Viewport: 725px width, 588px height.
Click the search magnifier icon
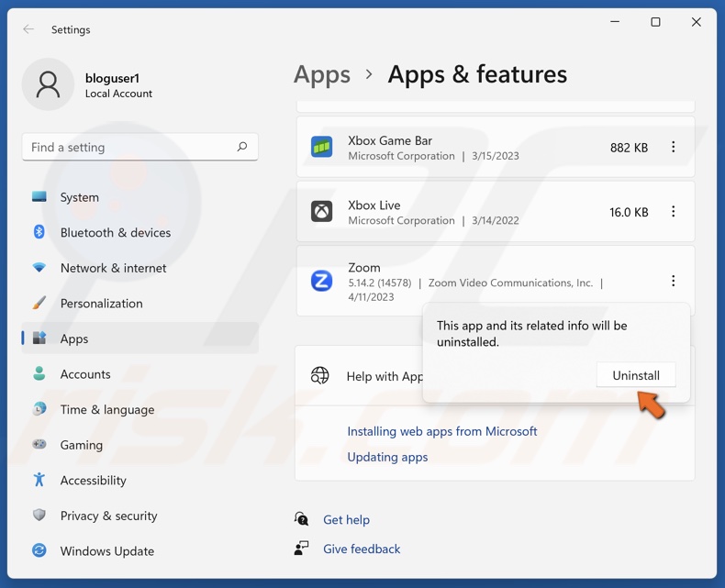242,147
